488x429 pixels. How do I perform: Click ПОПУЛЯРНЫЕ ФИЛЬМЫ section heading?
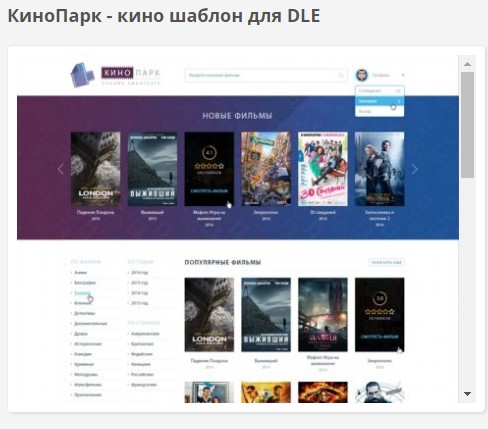pos(223,262)
